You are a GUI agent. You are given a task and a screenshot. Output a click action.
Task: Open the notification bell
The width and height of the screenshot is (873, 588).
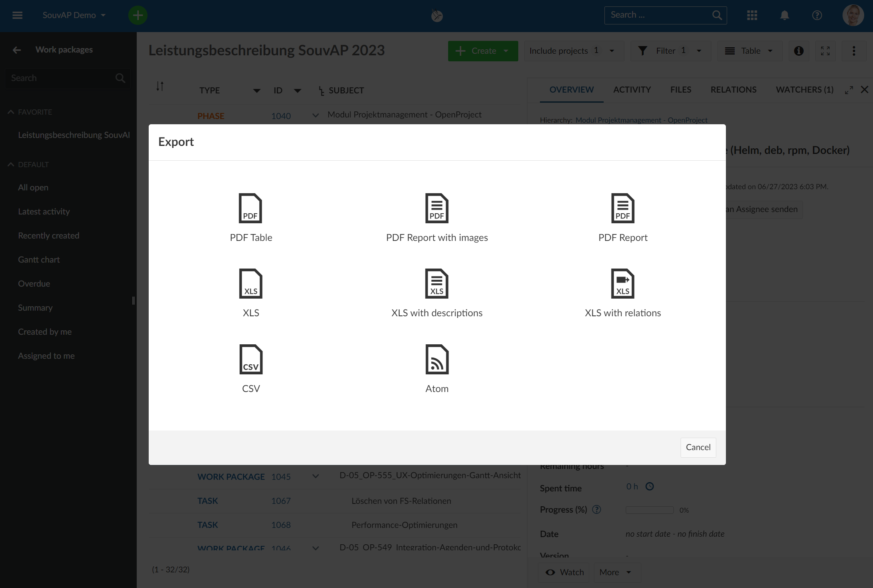click(784, 15)
